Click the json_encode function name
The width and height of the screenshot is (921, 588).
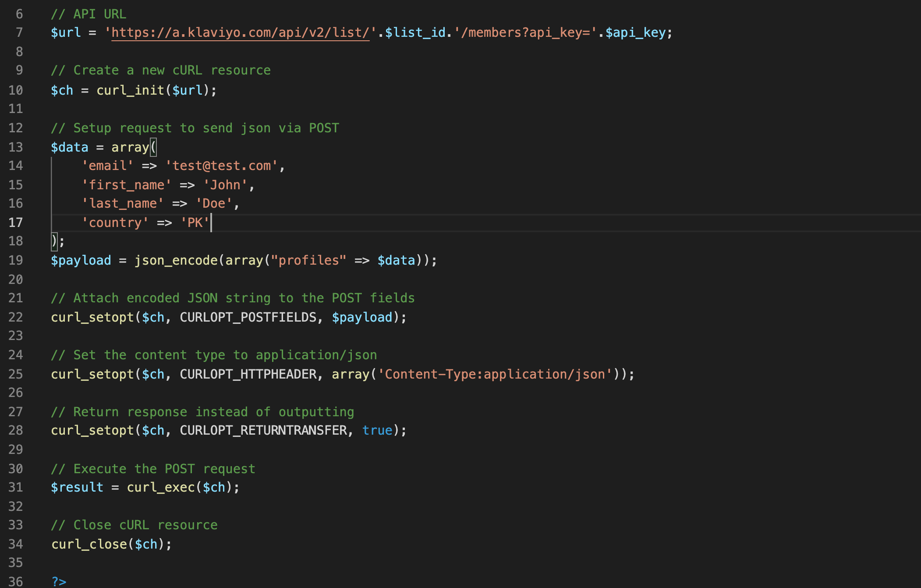[176, 260]
